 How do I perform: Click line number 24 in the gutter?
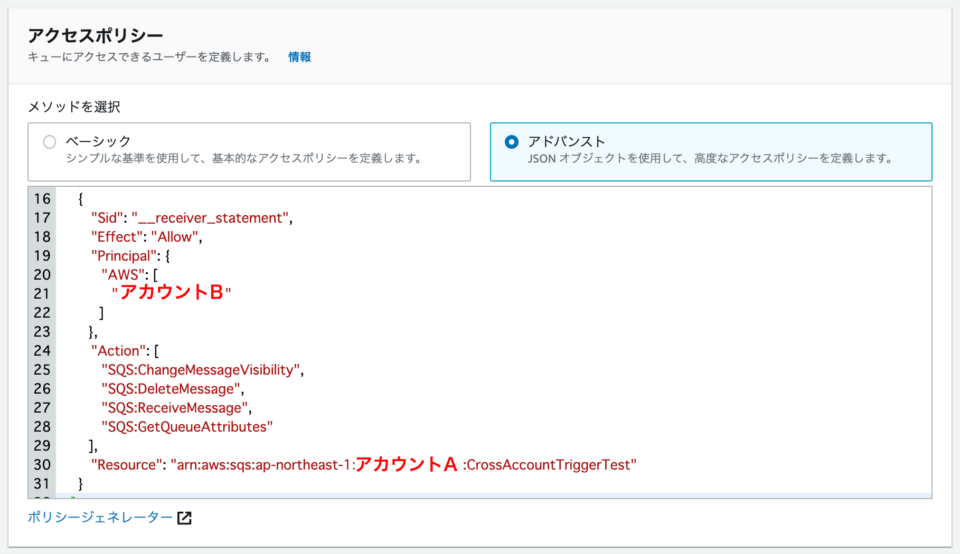[42, 351]
